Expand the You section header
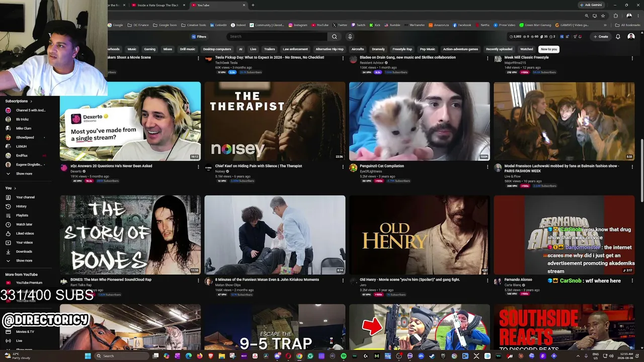Viewport: 644px width, 362px height. [10, 188]
